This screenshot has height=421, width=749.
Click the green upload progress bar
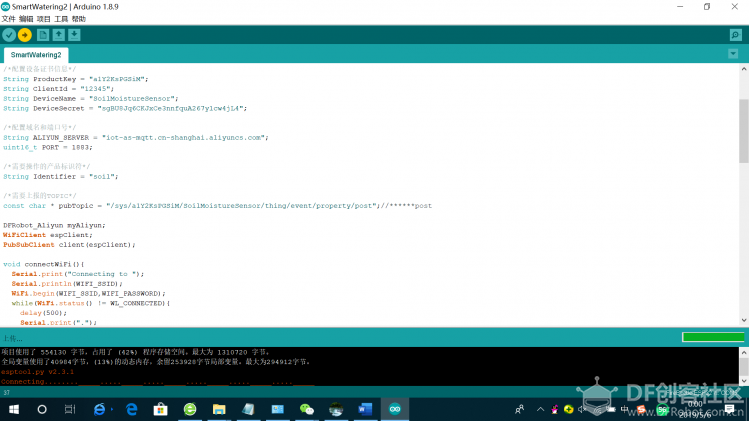(x=713, y=337)
